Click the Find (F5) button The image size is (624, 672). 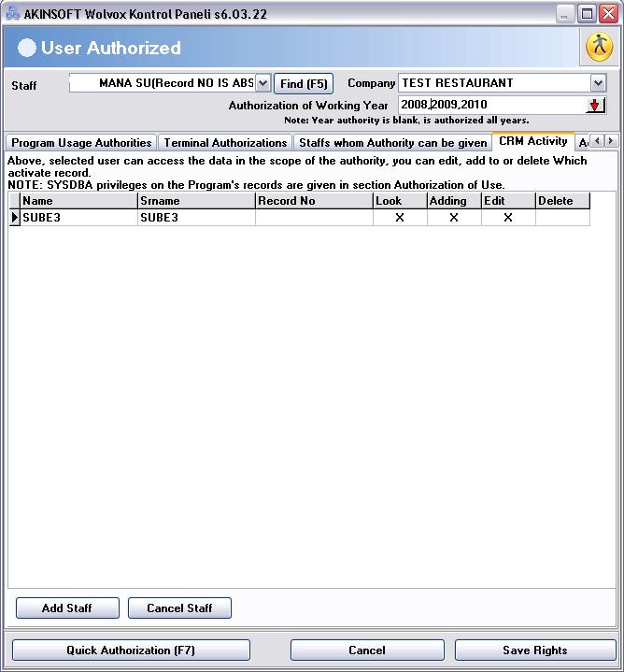[x=304, y=83]
